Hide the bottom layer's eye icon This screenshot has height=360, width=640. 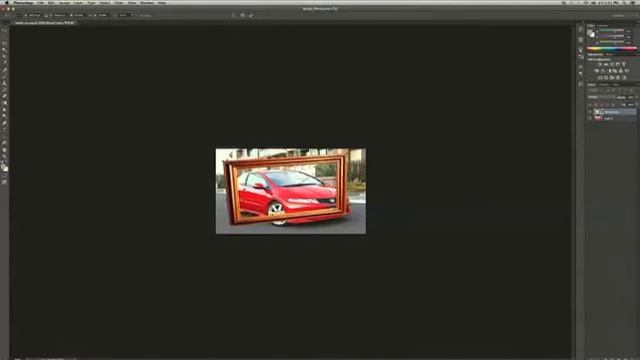click(x=590, y=118)
